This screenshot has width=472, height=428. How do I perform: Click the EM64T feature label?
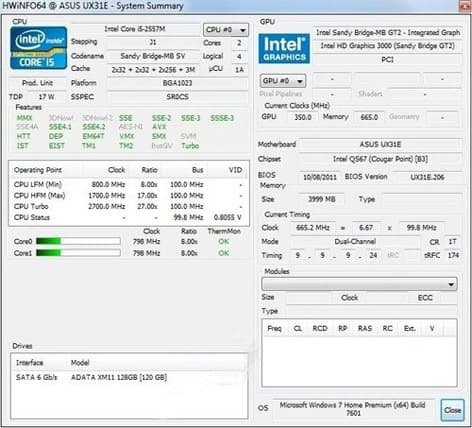tap(93, 136)
